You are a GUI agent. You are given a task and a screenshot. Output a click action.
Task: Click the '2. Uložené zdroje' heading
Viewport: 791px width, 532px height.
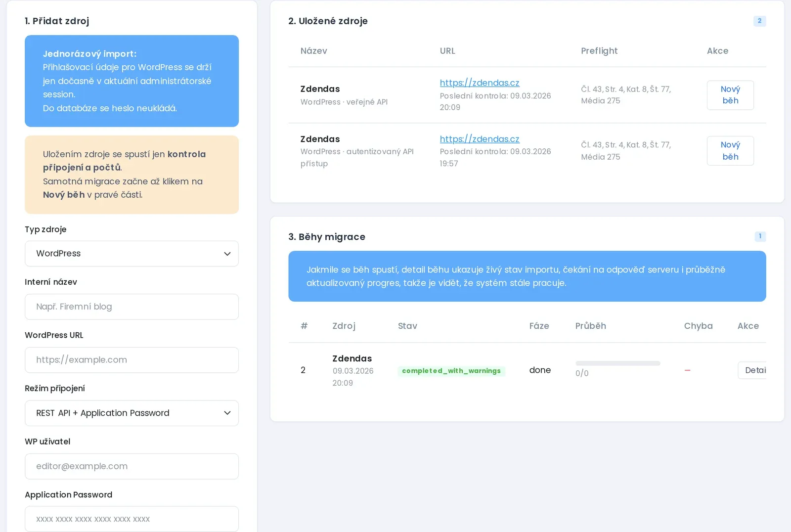tap(328, 21)
